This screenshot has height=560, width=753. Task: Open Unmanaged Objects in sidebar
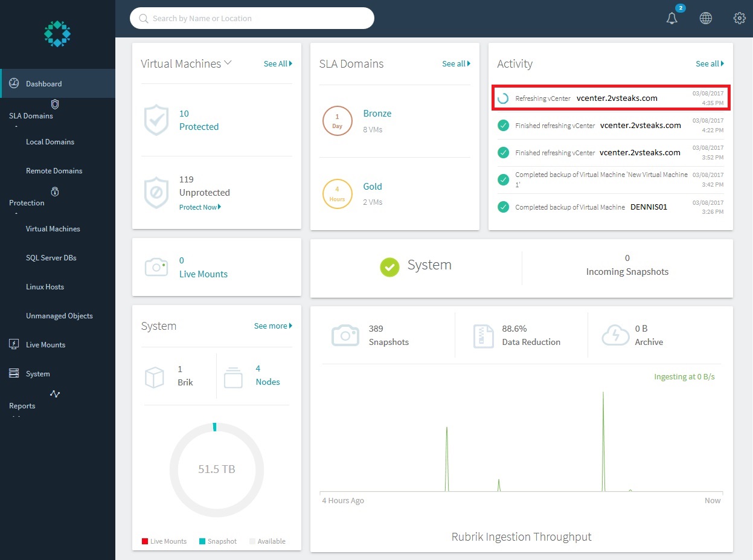[59, 316]
